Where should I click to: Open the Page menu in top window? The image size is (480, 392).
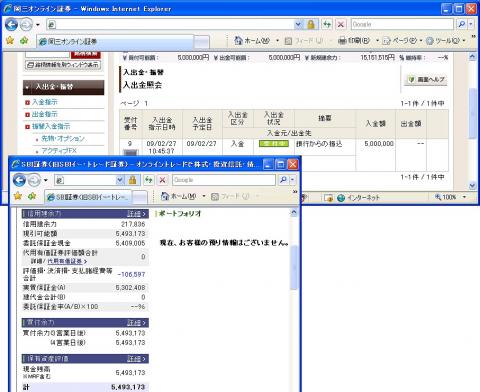pos(402,41)
